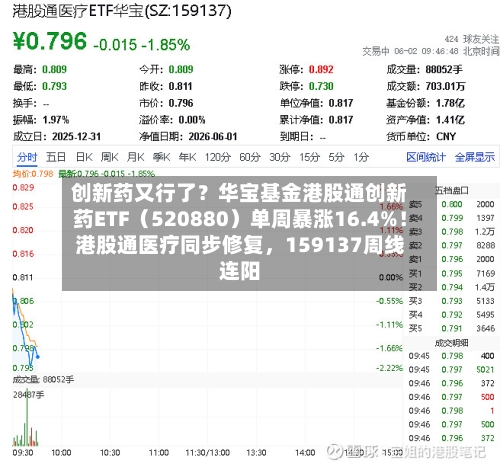Click the 09:46 trade with red 500

coord(452,397)
